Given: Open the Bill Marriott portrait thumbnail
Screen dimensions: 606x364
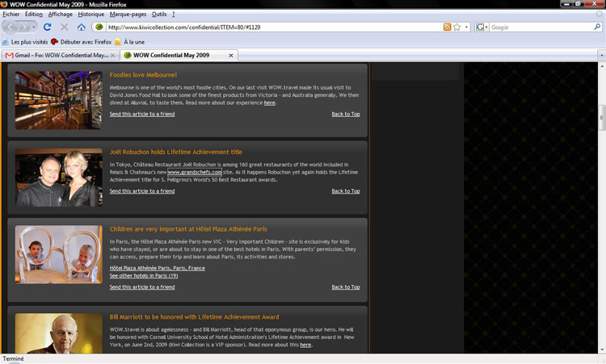Looking at the screenshot, I should [59, 333].
